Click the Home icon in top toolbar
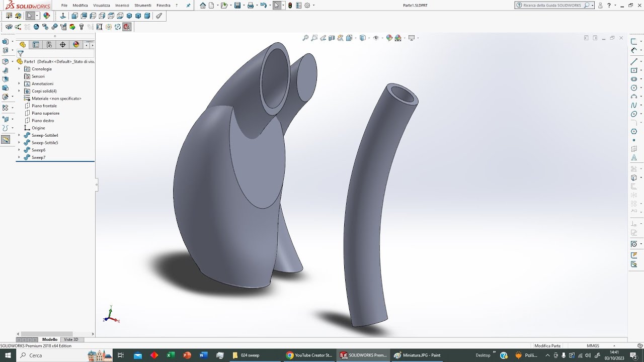Screen dimensions: 644x362 click(203, 5)
